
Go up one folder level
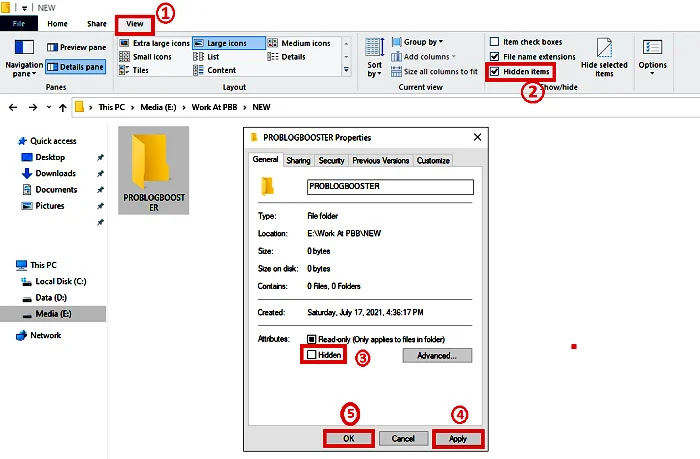pos(62,107)
